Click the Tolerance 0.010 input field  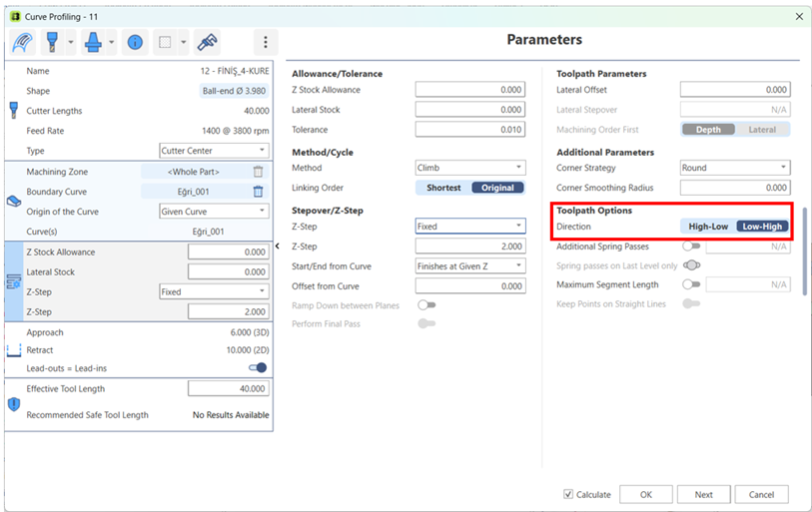point(470,130)
